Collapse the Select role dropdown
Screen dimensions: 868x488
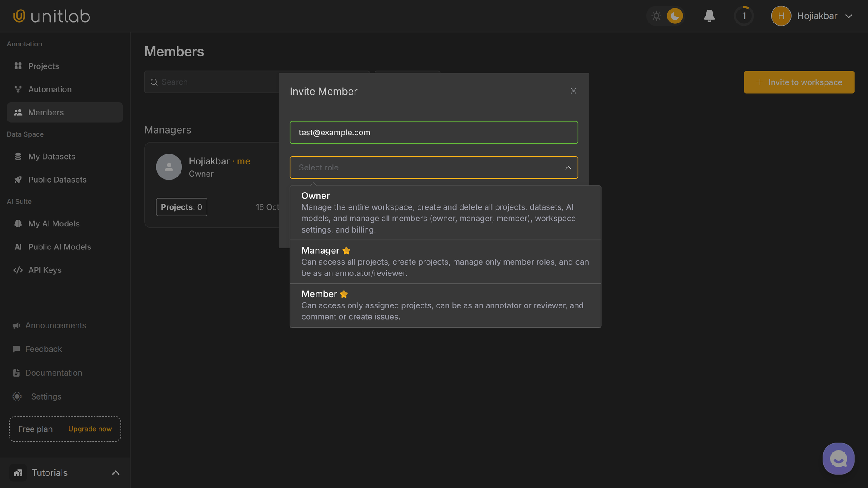[x=568, y=168]
